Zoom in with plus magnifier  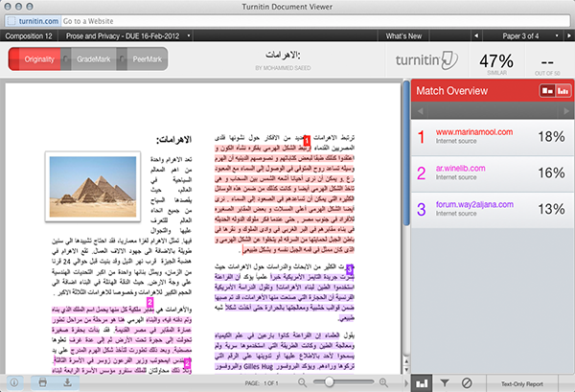coord(383,382)
